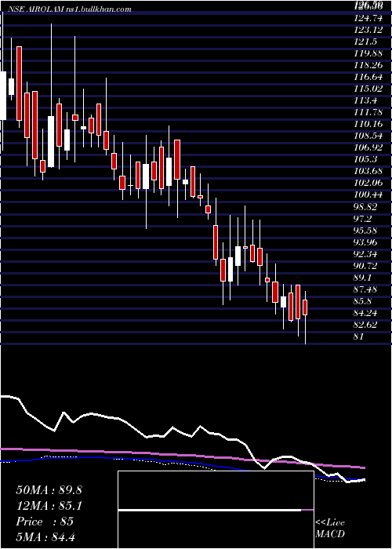This screenshot has height=549, width=392.
Task: Click the 116.64 price axis label
Action: [368, 77]
